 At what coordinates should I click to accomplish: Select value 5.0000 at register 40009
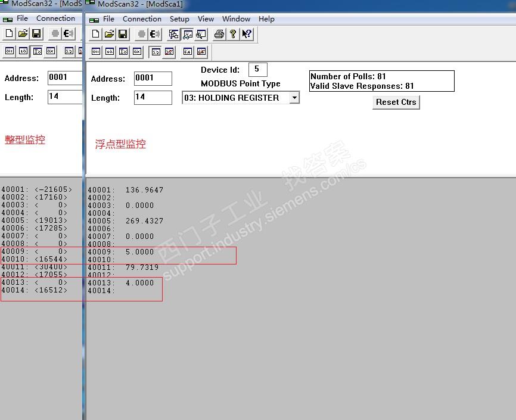pyautogui.click(x=140, y=252)
